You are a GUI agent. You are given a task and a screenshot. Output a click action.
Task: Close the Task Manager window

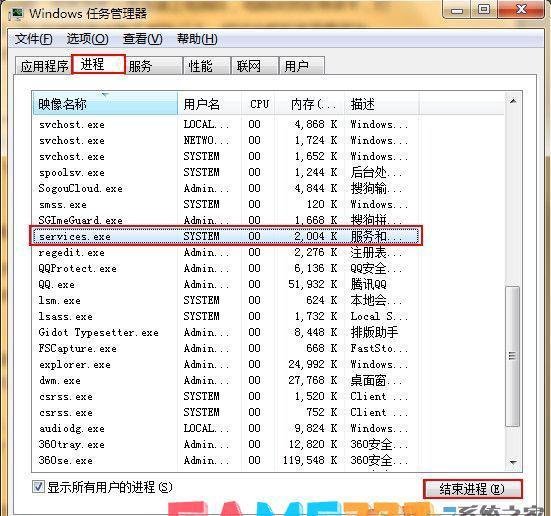click(x=521, y=10)
